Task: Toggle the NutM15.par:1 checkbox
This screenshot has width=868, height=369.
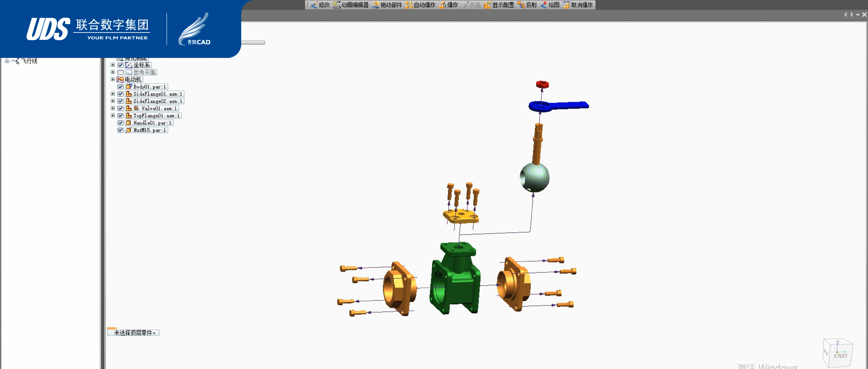Action: (120, 130)
